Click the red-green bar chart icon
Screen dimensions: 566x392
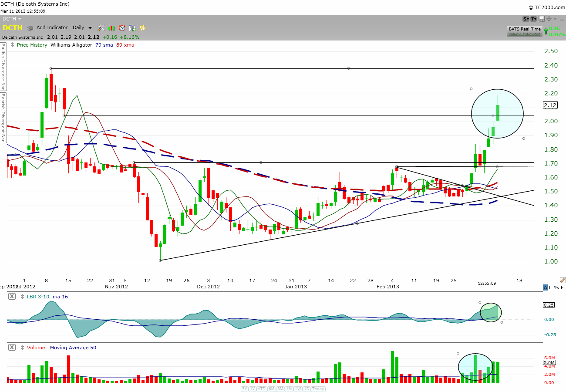tap(111, 28)
